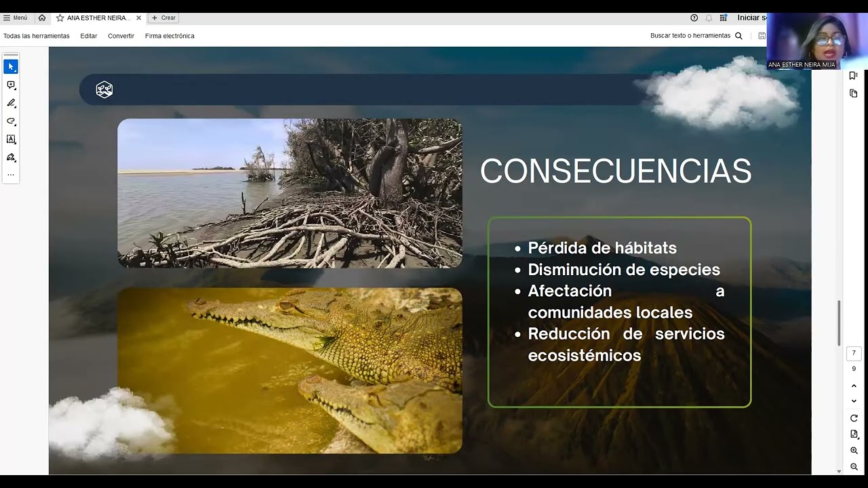Choose the selection arrow tool

[x=11, y=66]
